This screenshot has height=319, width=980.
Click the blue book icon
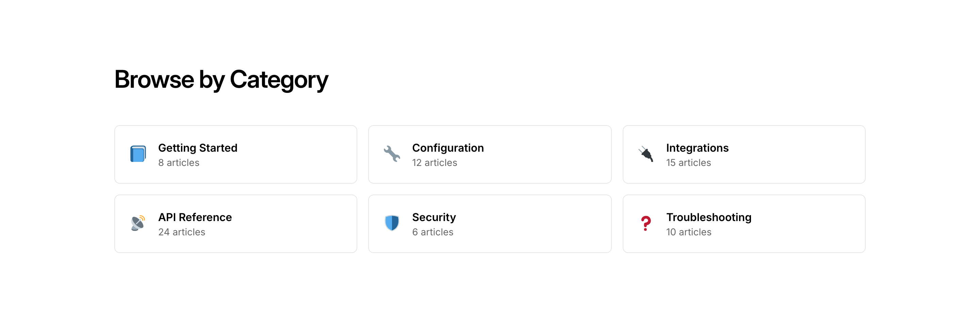click(x=138, y=154)
